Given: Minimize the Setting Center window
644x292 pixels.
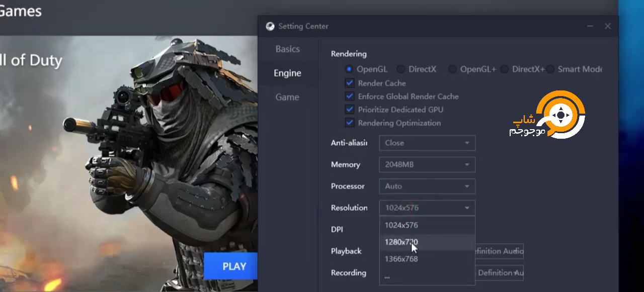Looking at the screenshot, I should (590, 26).
